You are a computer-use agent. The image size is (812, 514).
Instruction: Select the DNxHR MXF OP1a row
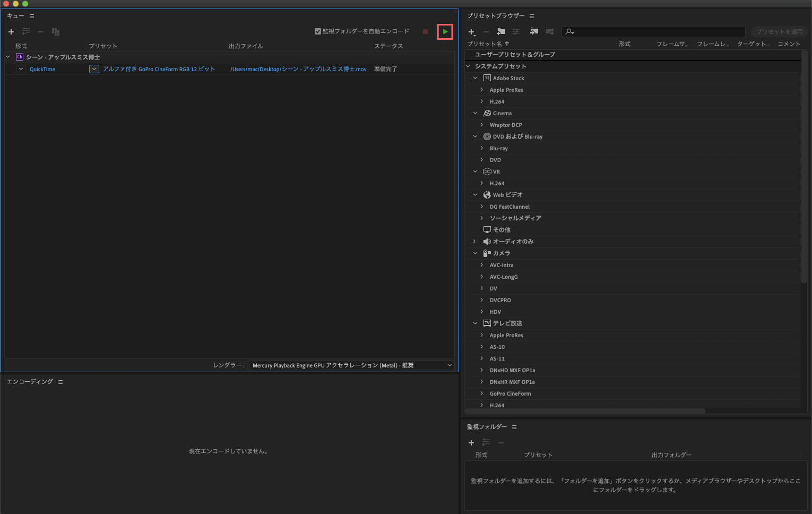coord(633,382)
